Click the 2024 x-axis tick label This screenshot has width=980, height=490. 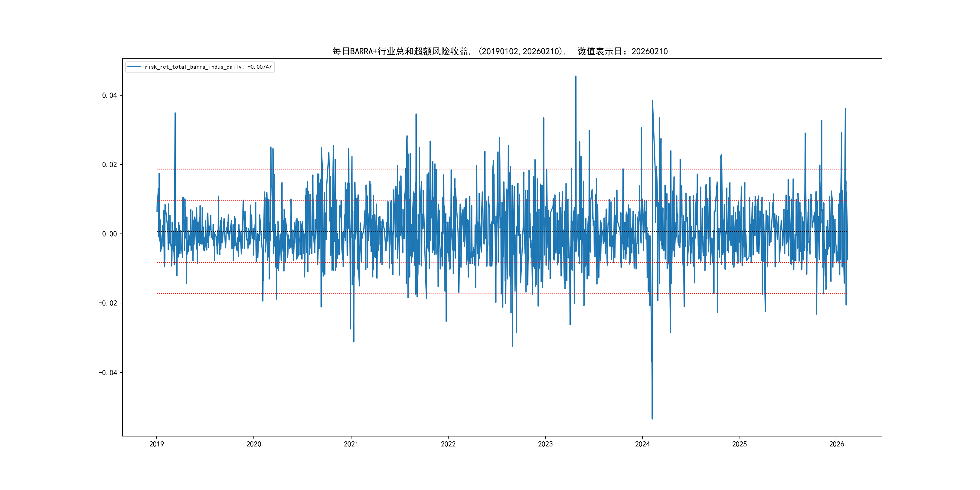642,444
